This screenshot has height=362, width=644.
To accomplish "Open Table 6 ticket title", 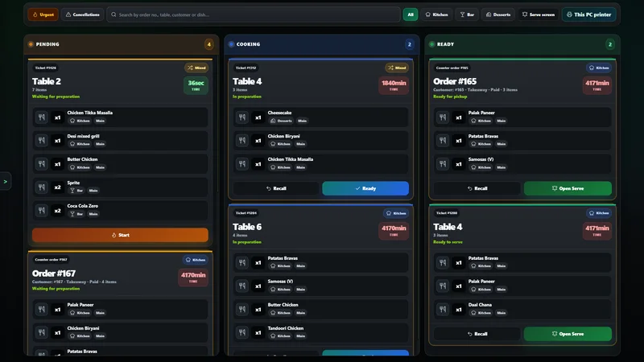I will point(247,227).
